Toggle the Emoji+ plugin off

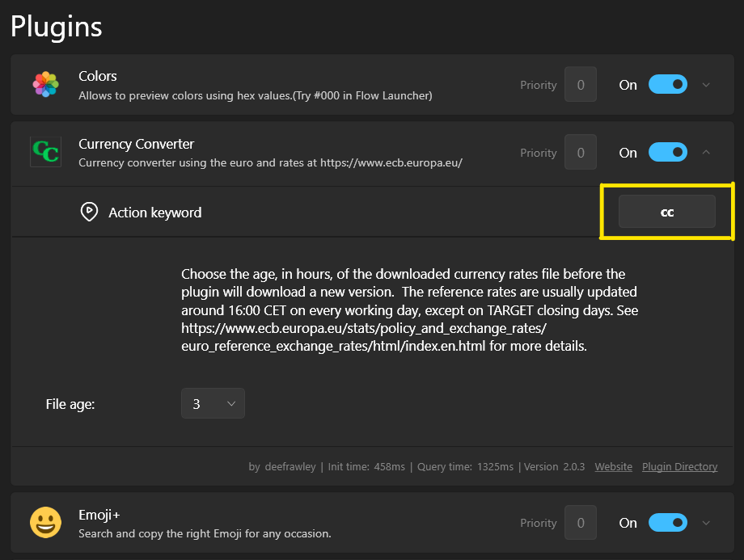pos(668,523)
